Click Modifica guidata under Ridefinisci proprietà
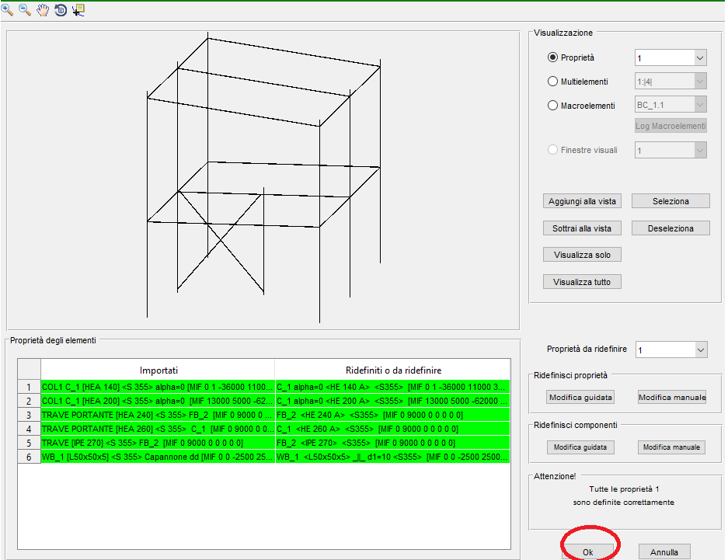The image size is (728, 560). coord(580,397)
